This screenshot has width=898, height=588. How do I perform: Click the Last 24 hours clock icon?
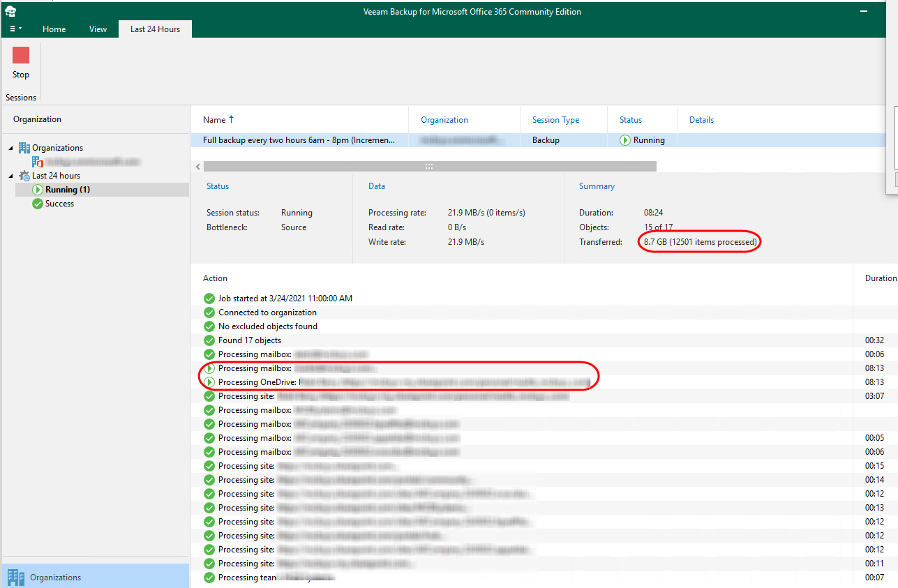[24, 176]
